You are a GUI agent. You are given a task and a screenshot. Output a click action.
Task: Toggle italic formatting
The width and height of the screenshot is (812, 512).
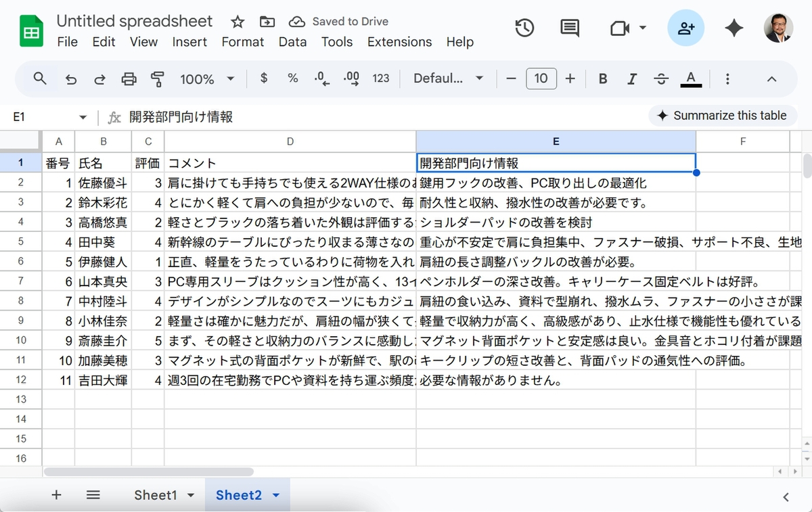632,79
